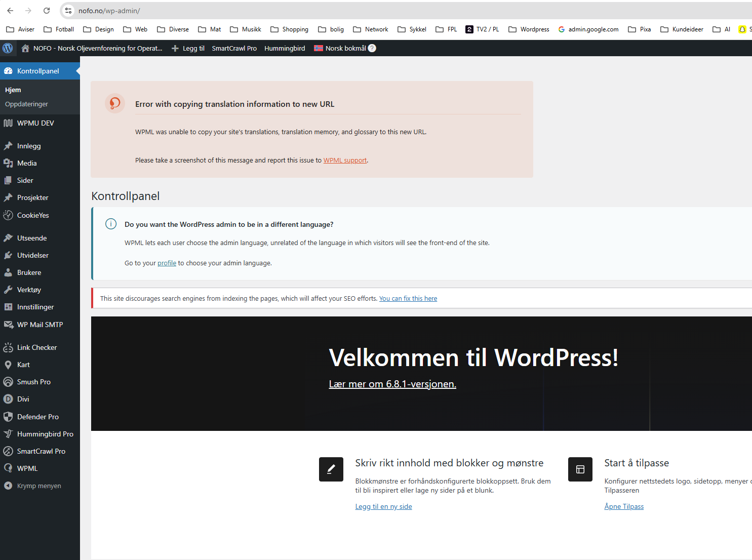
Task: Click the layout icon beside Start å tilpasse
Action: pos(580,469)
